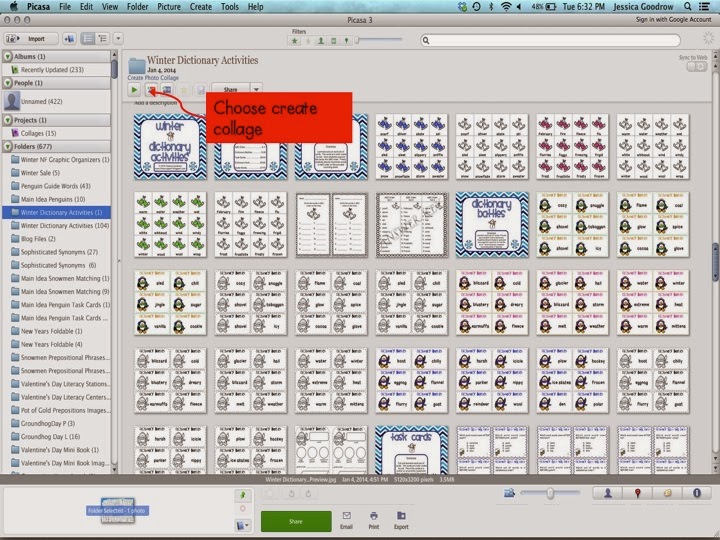Show the Places panel with red pin
Viewport: 720px width, 540px height.
pos(637,493)
